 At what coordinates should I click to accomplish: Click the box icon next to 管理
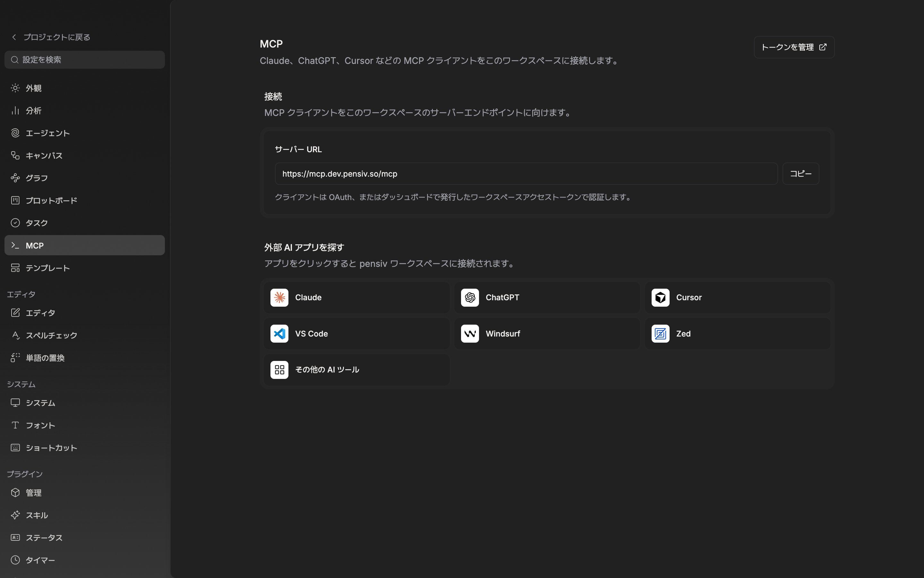pyautogui.click(x=15, y=492)
